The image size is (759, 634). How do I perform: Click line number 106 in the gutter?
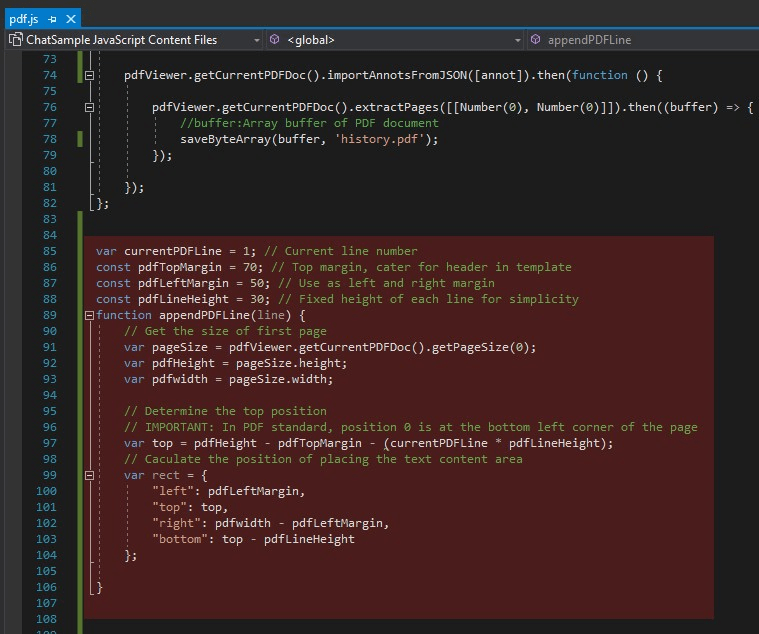pos(46,587)
